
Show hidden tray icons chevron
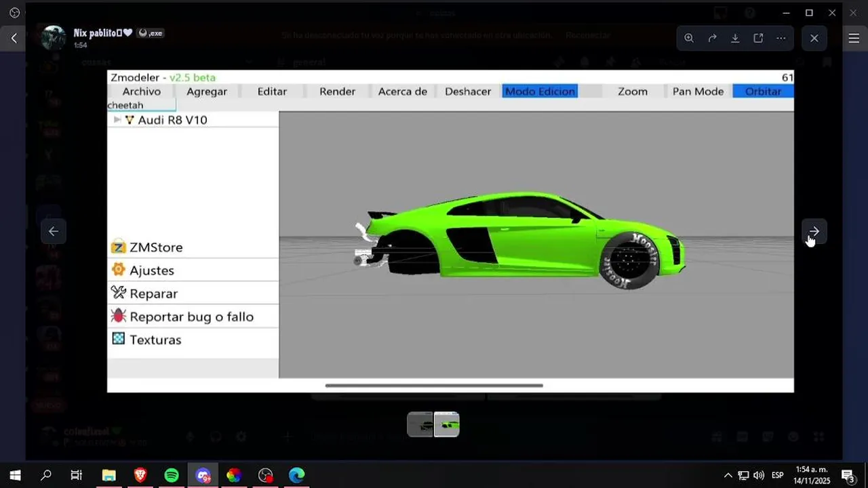[x=728, y=475]
